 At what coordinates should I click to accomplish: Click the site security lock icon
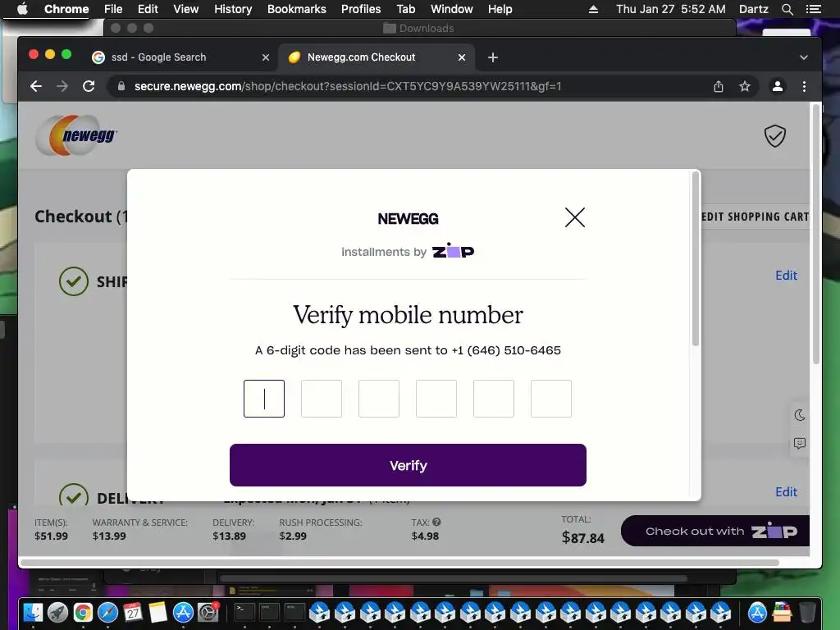pyautogui.click(x=121, y=86)
